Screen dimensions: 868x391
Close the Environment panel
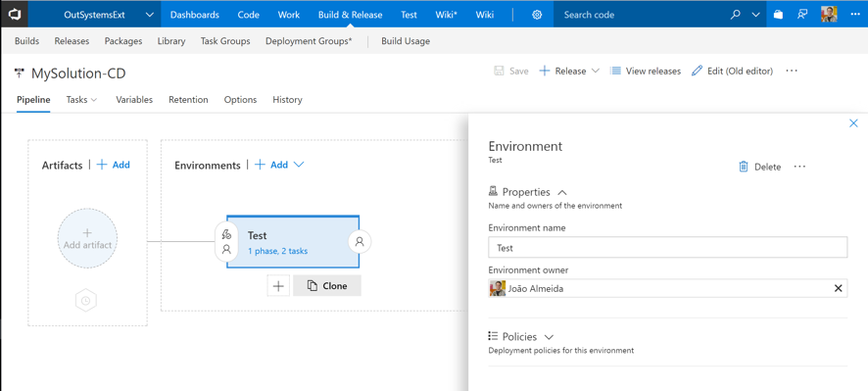(x=853, y=122)
